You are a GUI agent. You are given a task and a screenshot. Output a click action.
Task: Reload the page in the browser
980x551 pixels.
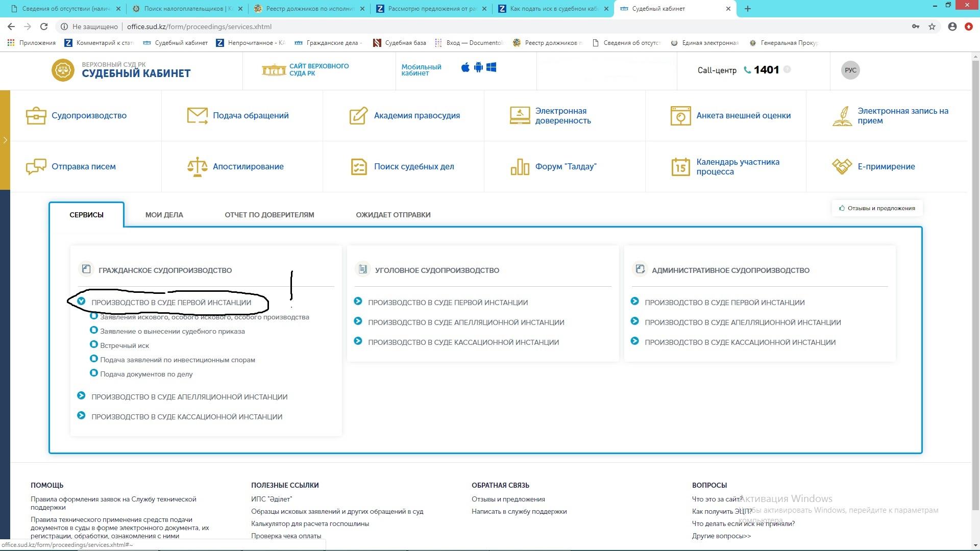pyautogui.click(x=44, y=27)
